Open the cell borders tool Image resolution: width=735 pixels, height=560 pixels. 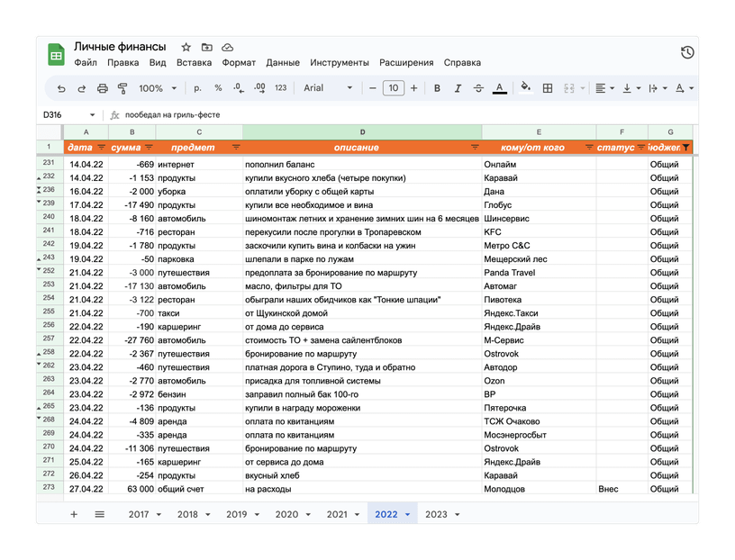tap(547, 88)
